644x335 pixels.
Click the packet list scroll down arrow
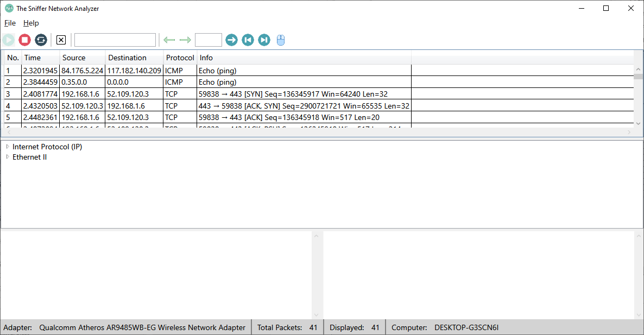point(638,123)
